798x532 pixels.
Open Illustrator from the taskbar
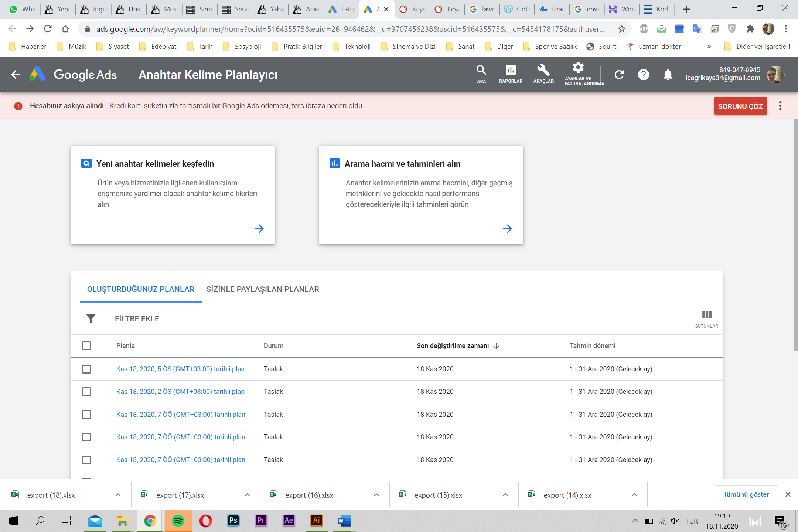tap(317, 521)
